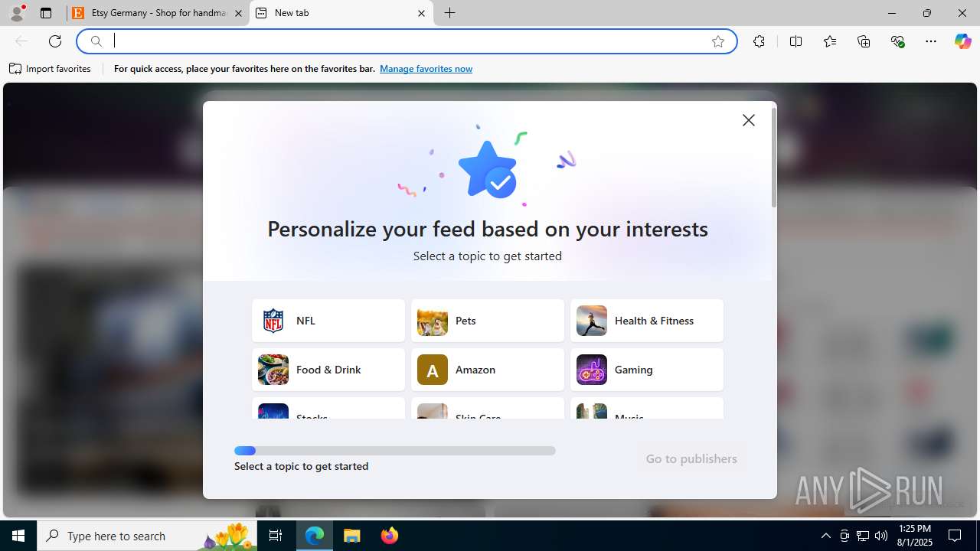Close the personalize feed dialog
The height and width of the screenshot is (551, 980).
tap(749, 120)
